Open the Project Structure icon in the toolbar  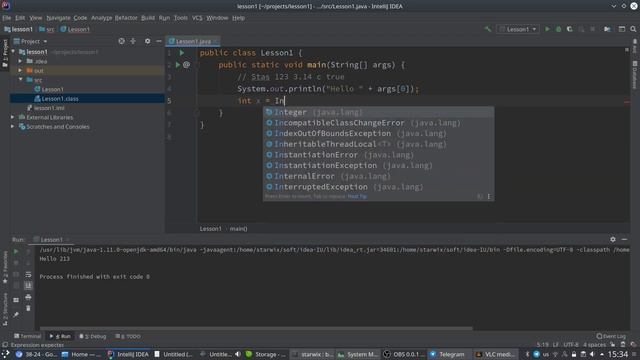(607, 29)
